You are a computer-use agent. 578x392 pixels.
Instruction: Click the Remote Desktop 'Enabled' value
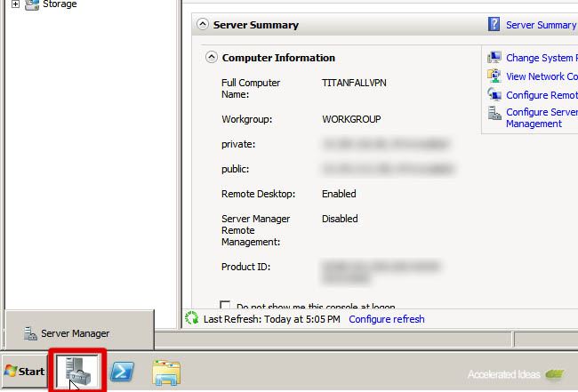(339, 194)
